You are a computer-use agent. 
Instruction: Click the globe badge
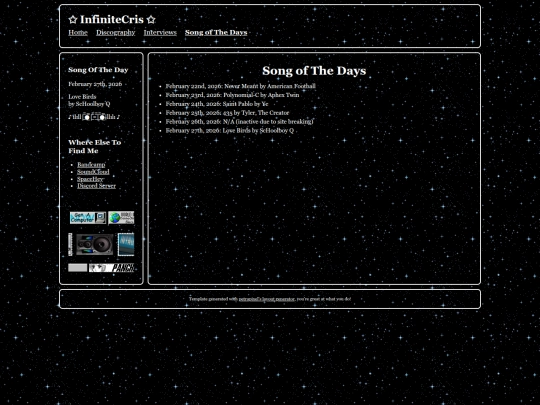pos(121,218)
